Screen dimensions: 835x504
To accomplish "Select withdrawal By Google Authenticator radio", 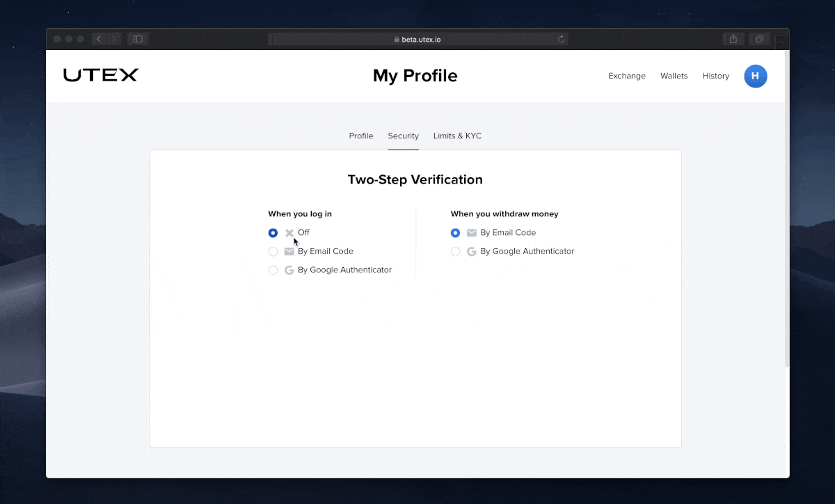I will [455, 252].
